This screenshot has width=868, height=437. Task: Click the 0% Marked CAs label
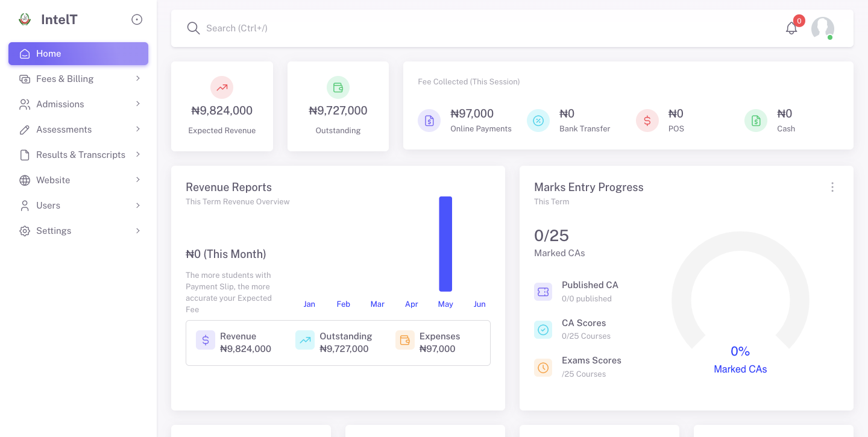pos(740,351)
